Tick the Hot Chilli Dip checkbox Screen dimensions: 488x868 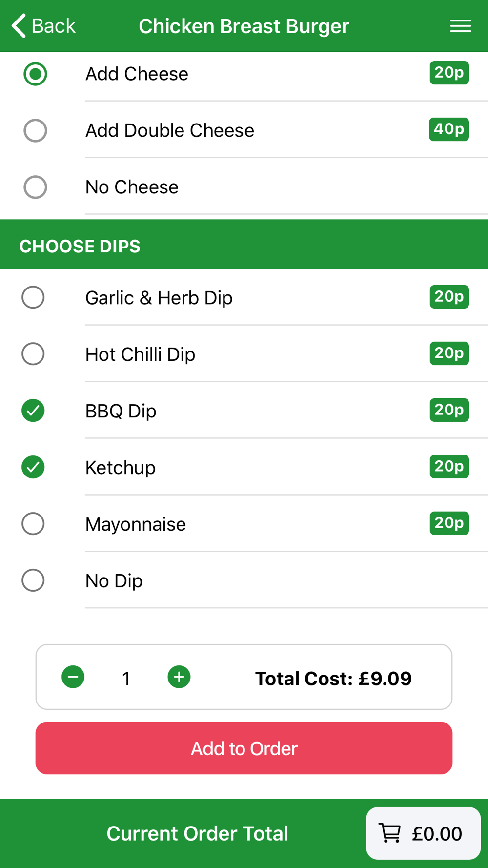click(33, 354)
